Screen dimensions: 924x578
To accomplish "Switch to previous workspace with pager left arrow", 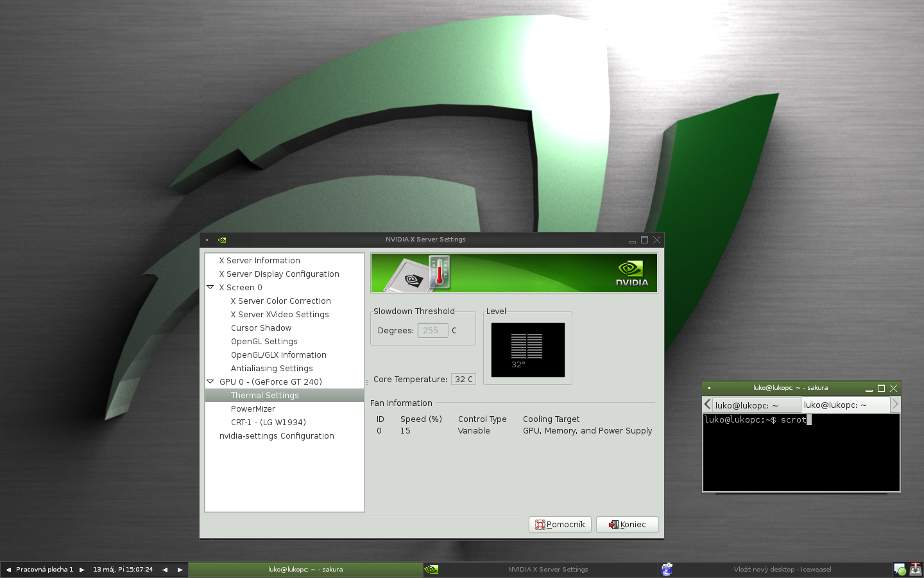I will click(x=8, y=570).
